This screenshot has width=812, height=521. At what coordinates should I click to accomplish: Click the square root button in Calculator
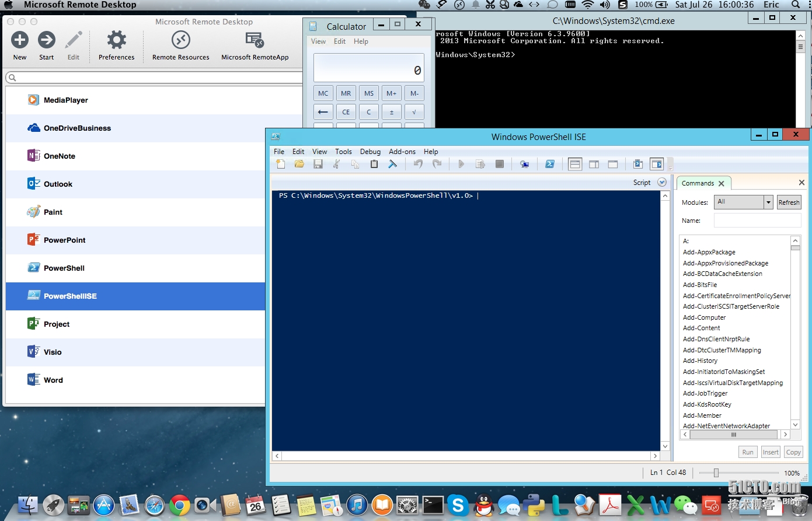pyautogui.click(x=414, y=112)
